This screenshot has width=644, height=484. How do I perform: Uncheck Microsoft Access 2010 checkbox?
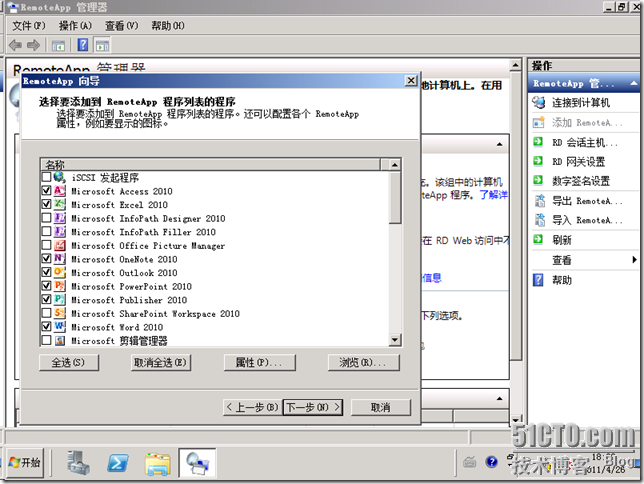point(46,191)
